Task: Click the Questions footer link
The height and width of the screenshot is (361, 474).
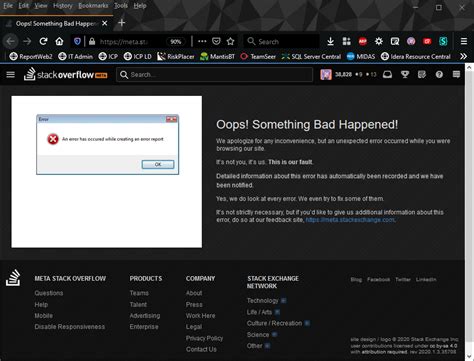Action: tap(49, 293)
